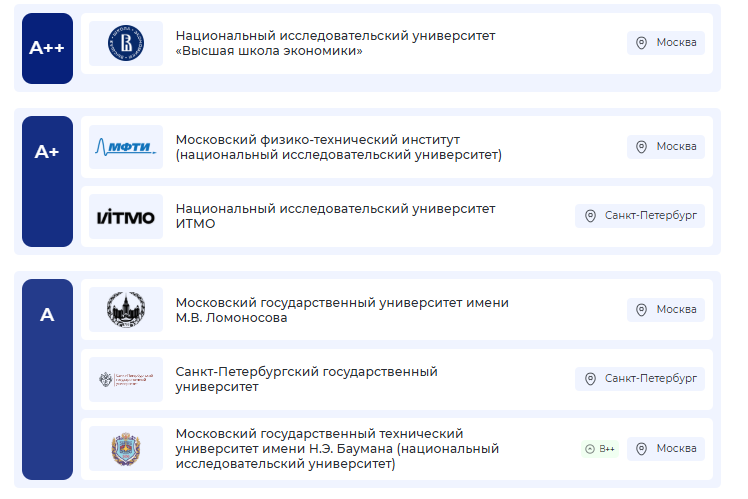
Task: Click the ИТМО logo
Action: click(x=126, y=217)
